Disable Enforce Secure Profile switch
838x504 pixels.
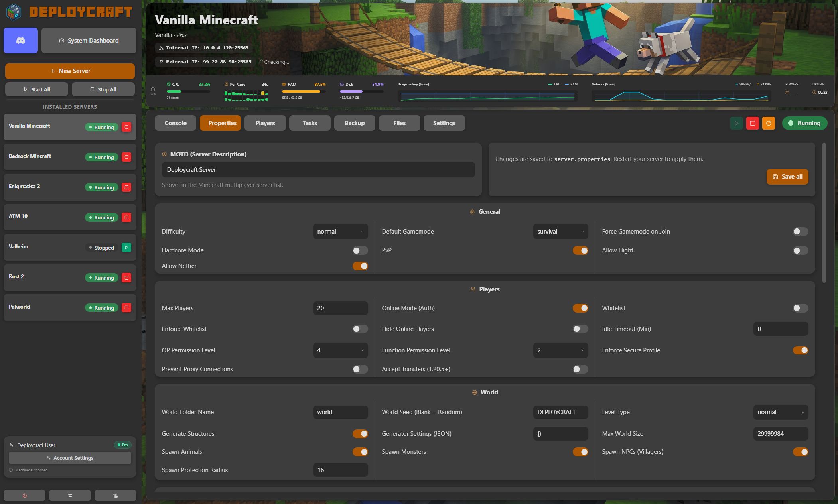801,350
